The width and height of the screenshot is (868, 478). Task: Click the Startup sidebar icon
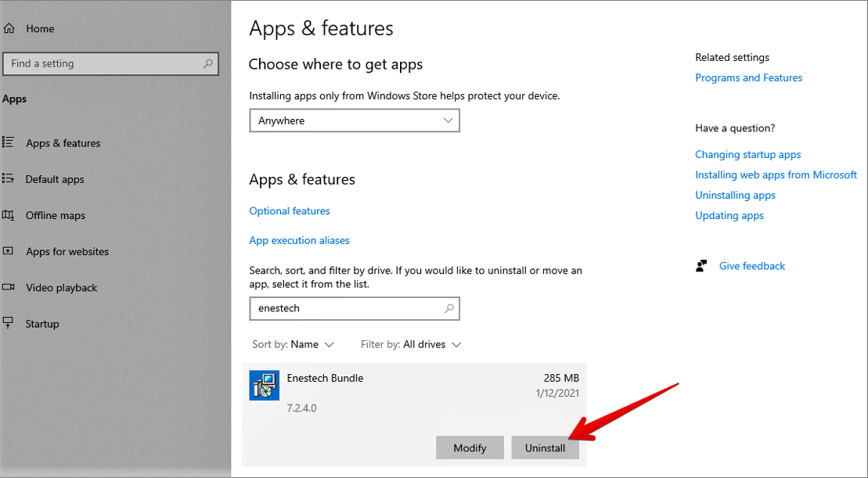pos(8,323)
